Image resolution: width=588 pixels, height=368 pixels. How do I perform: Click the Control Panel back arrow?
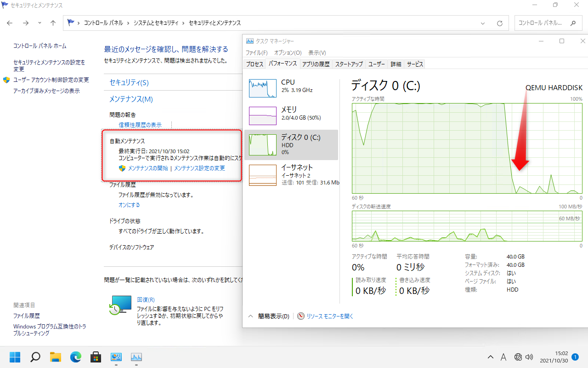click(10, 23)
